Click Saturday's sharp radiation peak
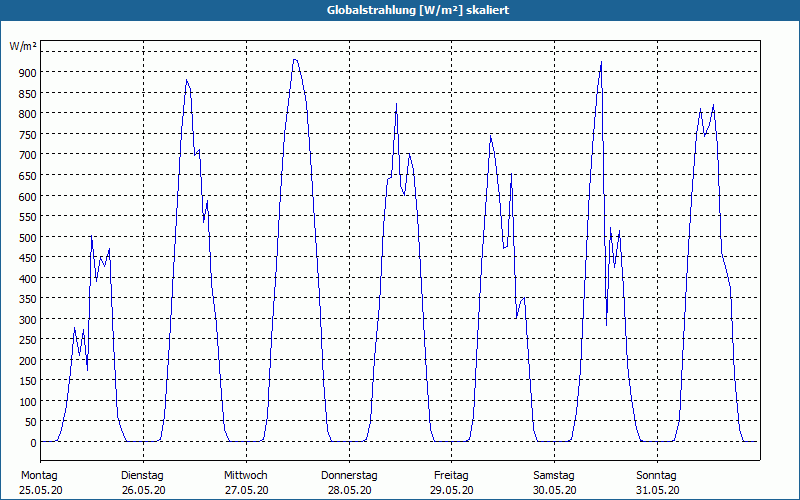 click(x=602, y=62)
